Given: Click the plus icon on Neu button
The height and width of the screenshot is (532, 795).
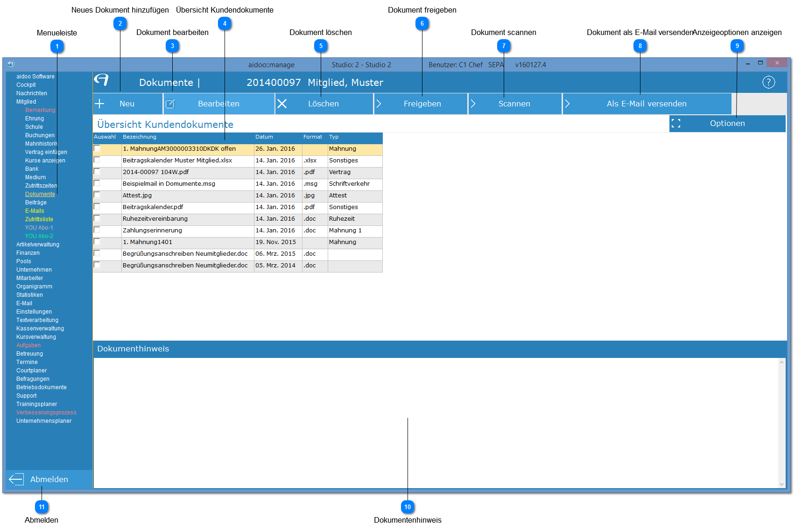Looking at the screenshot, I should (99, 104).
